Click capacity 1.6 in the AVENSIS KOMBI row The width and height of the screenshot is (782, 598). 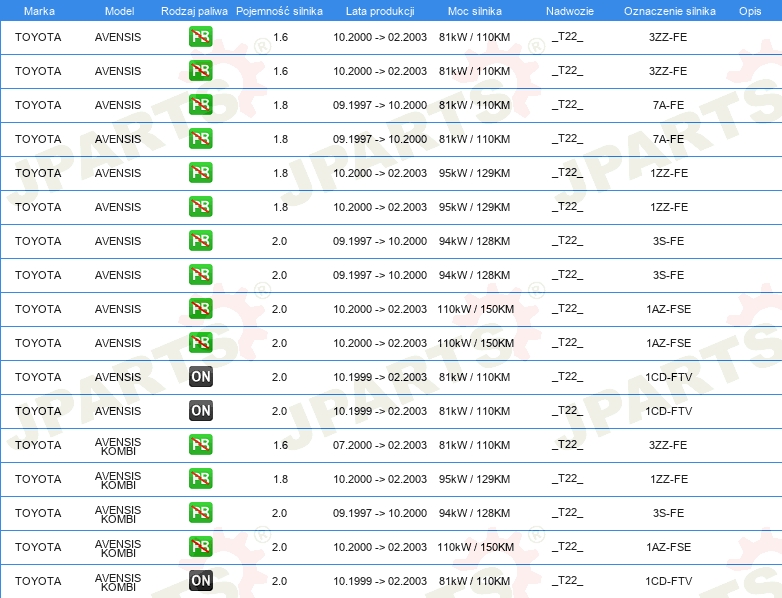point(280,445)
